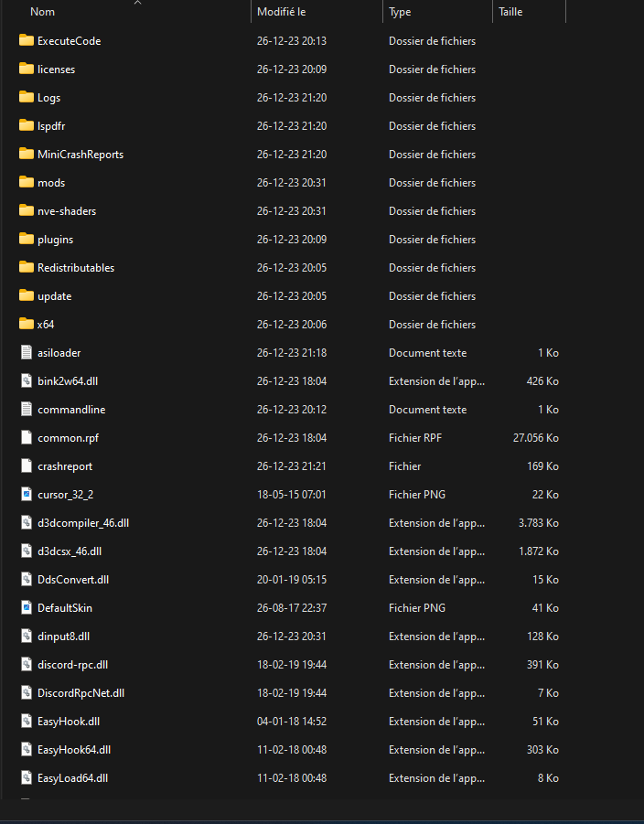
Task: Click the 04-01-18 14:52 date of EasyHook.dll
Action: point(291,722)
